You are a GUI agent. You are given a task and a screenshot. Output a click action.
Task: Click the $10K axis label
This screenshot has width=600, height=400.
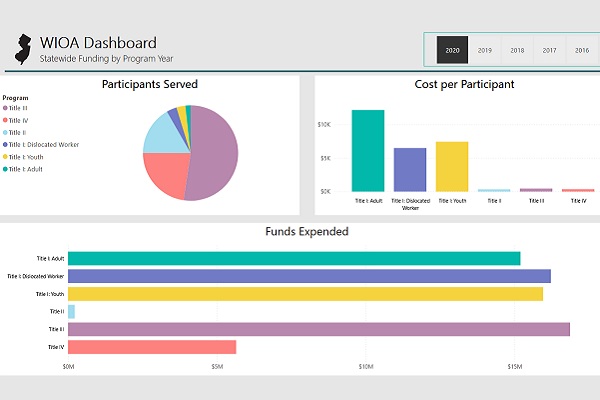[324, 124]
